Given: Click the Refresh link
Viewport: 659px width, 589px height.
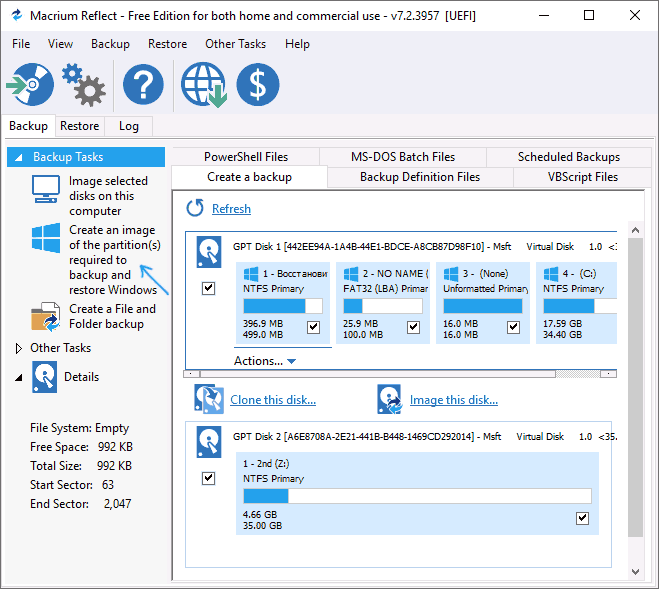Looking at the screenshot, I should 231,209.
